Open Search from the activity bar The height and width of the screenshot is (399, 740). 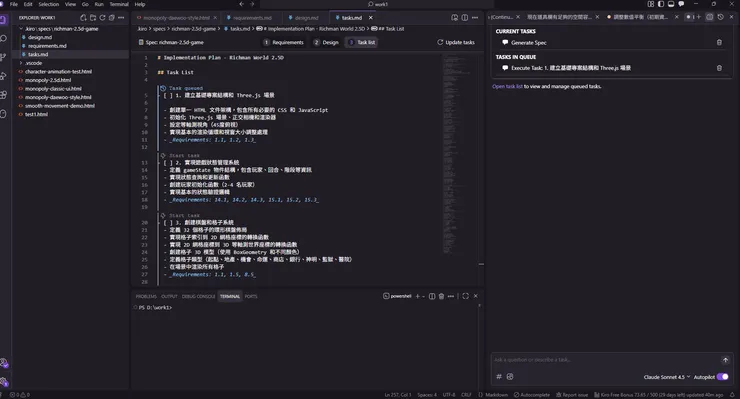(x=3, y=38)
